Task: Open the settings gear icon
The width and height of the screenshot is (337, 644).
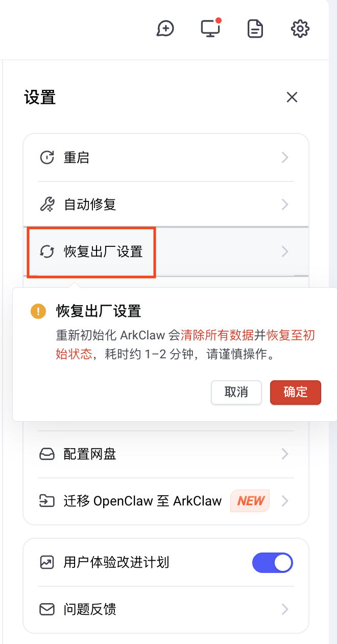Action: coord(300,29)
